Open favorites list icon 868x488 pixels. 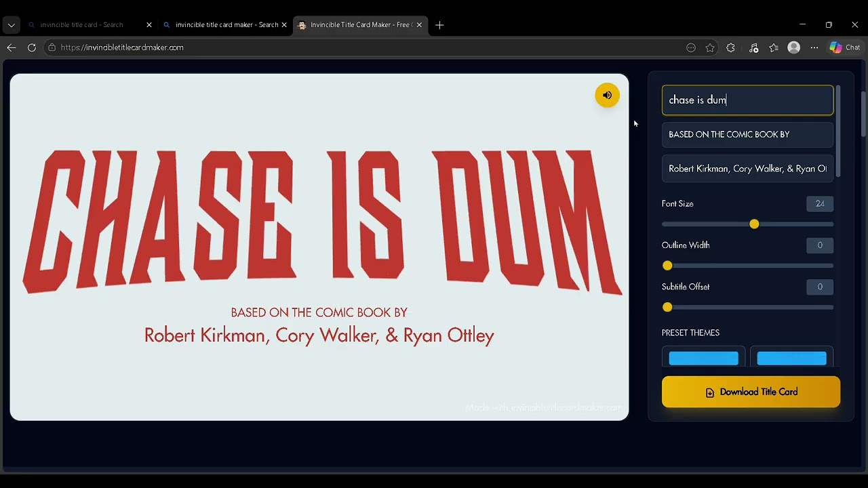(774, 47)
